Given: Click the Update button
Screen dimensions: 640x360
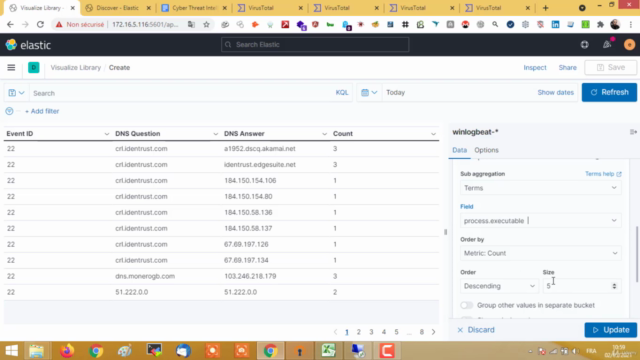Looking at the screenshot, I should coord(610,330).
